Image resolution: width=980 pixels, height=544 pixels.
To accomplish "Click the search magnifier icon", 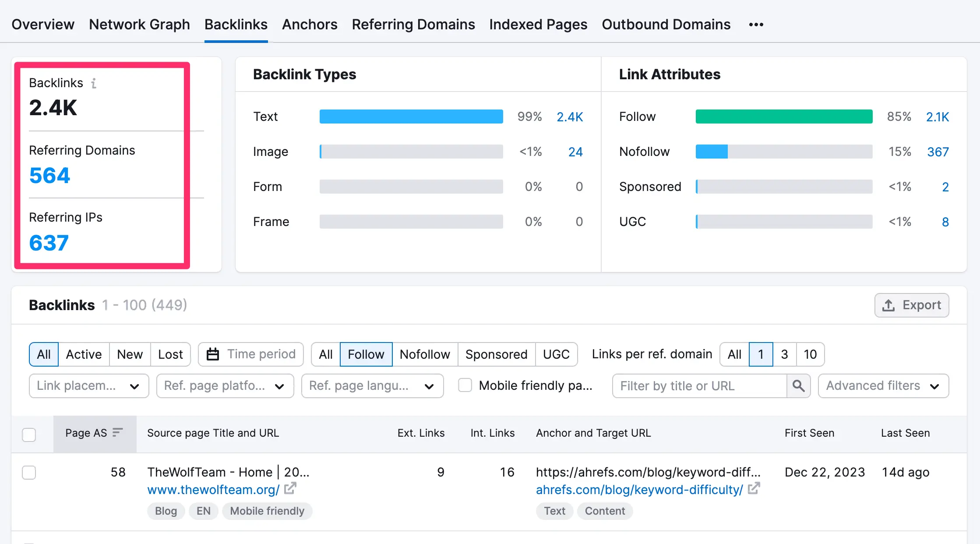I will 798,386.
